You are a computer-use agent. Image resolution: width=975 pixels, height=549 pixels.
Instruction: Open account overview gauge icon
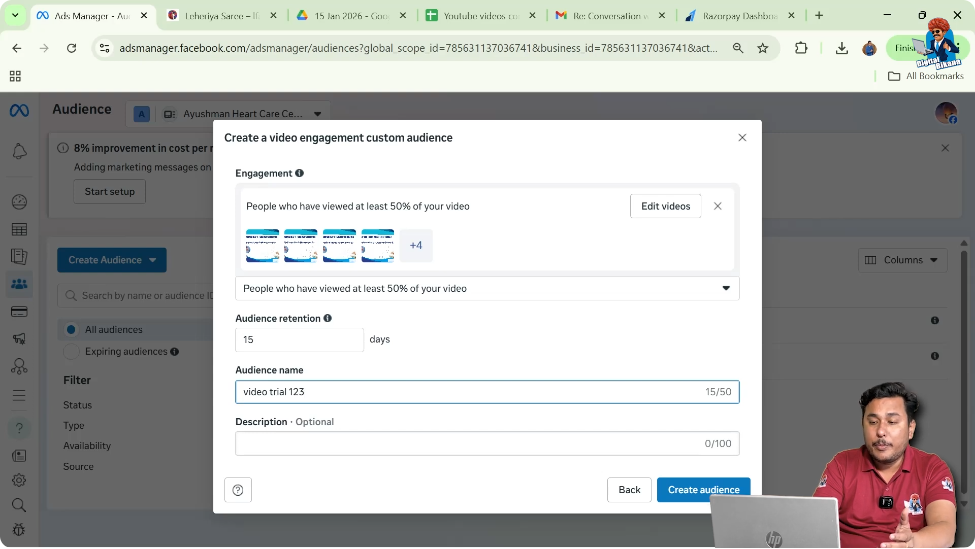click(19, 201)
